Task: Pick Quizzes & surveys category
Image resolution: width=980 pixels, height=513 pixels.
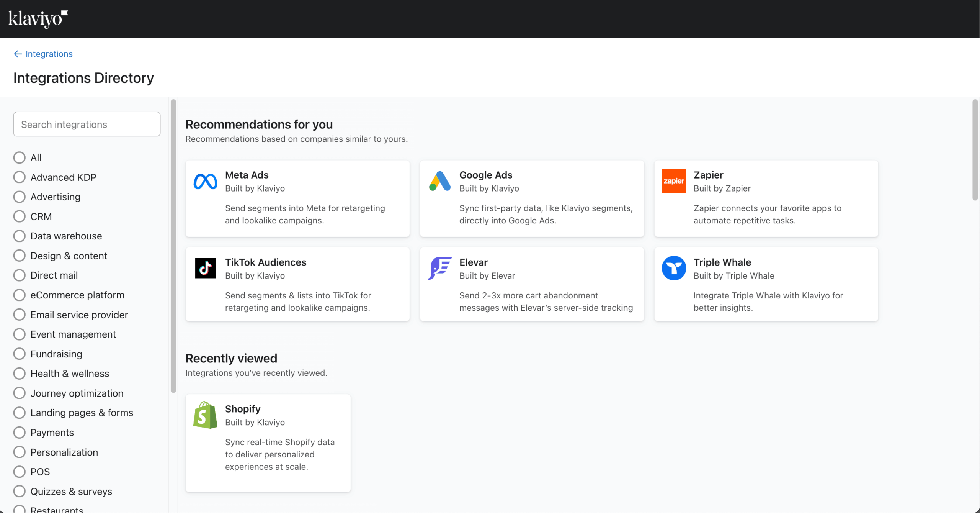Action: point(20,491)
